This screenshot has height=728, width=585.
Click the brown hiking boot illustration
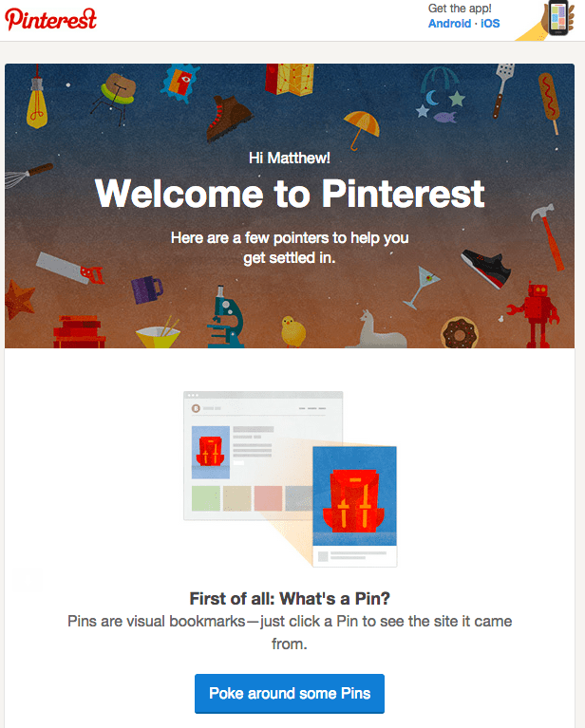coord(228,119)
